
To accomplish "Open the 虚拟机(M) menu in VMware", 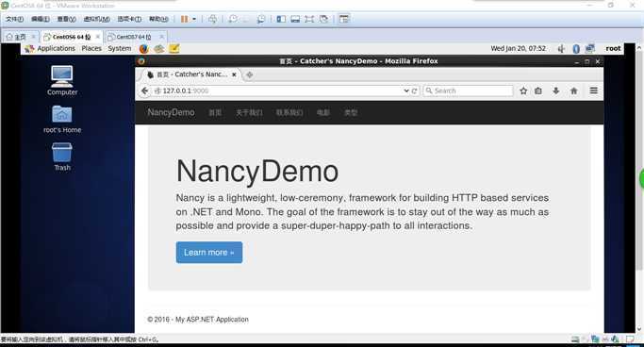I will point(96,19).
